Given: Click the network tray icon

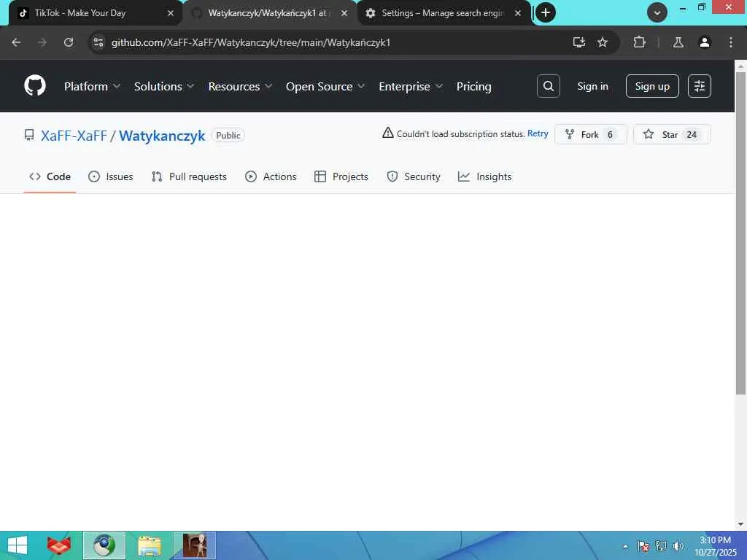Looking at the screenshot, I should (661, 546).
